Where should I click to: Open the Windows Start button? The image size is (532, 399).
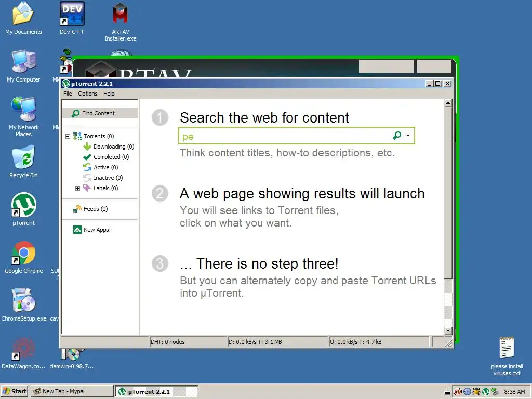pyautogui.click(x=15, y=392)
